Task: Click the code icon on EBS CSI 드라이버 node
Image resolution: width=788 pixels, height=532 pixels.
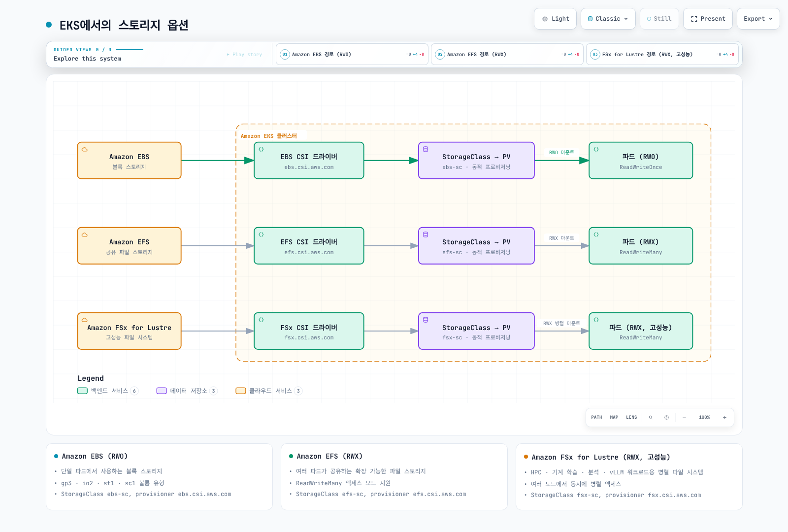Action: pyautogui.click(x=261, y=149)
